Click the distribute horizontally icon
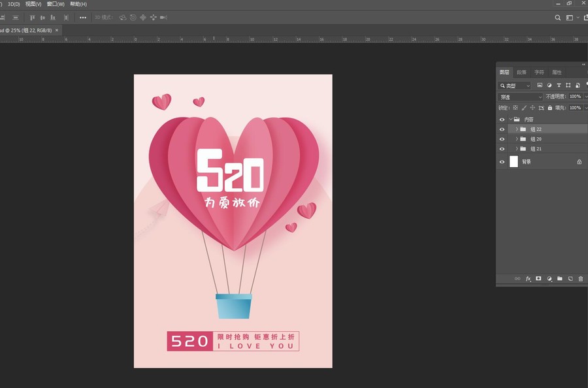588x388 pixels. click(x=66, y=18)
